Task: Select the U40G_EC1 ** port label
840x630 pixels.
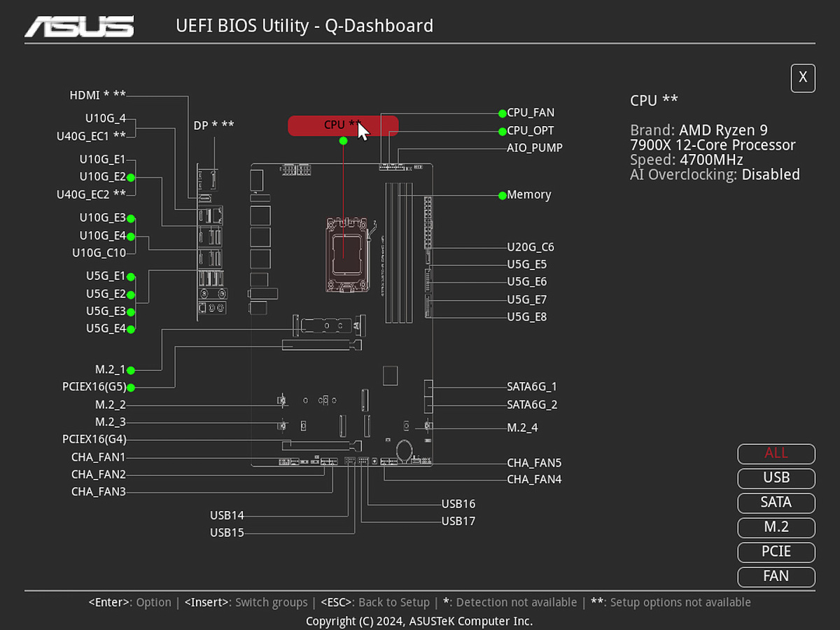Action: (91, 136)
